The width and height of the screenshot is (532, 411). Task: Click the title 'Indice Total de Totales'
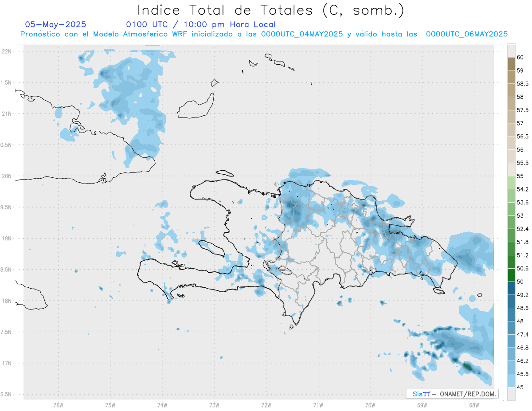point(224,10)
